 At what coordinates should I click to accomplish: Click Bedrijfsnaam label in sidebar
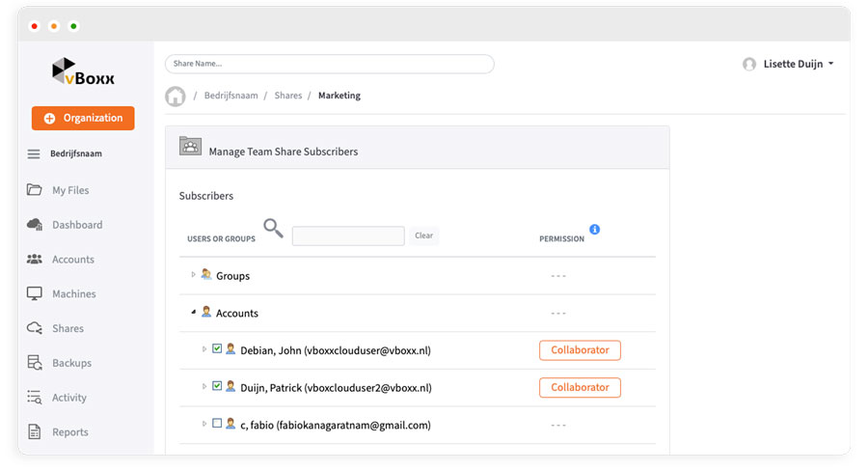[76, 153]
